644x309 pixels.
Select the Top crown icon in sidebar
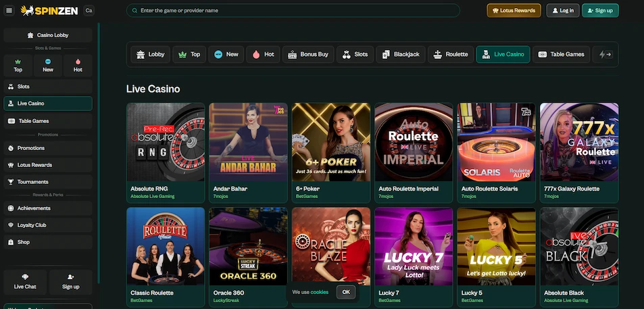click(x=18, y=62)
